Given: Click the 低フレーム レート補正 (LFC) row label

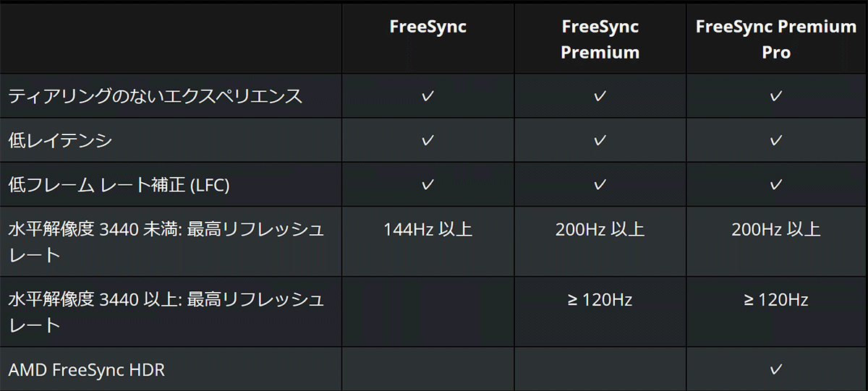Looking at the screenshot, I should (x=119, y=185).
